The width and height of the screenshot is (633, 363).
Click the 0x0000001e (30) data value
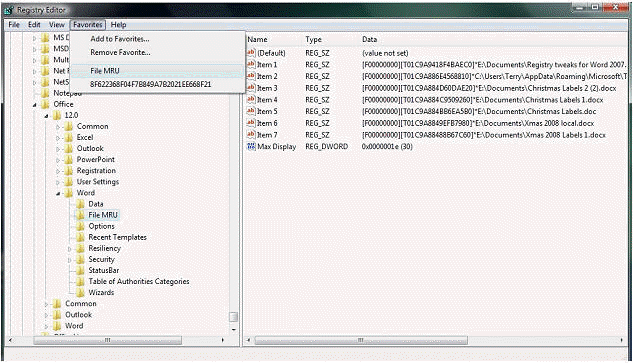(x=387, y=147)
